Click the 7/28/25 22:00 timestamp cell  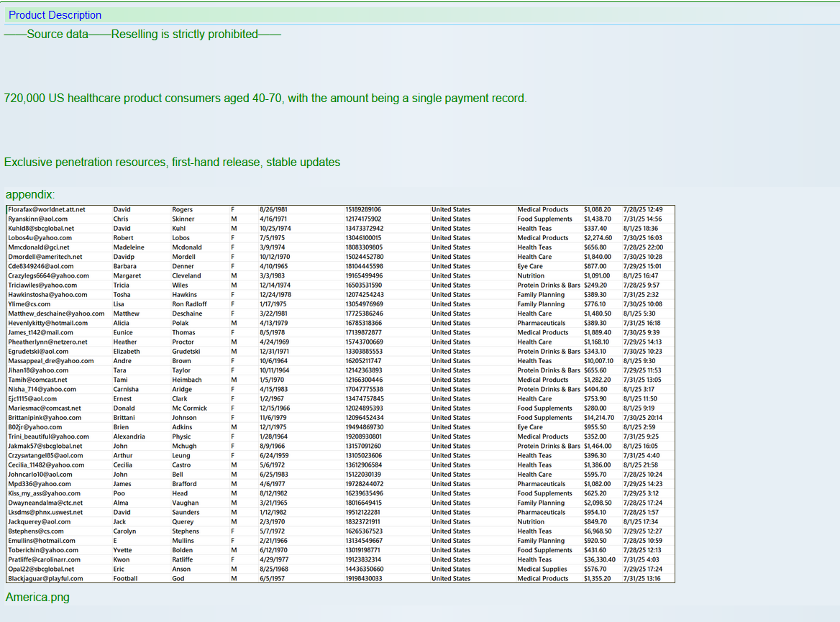[x=643, y=247]
